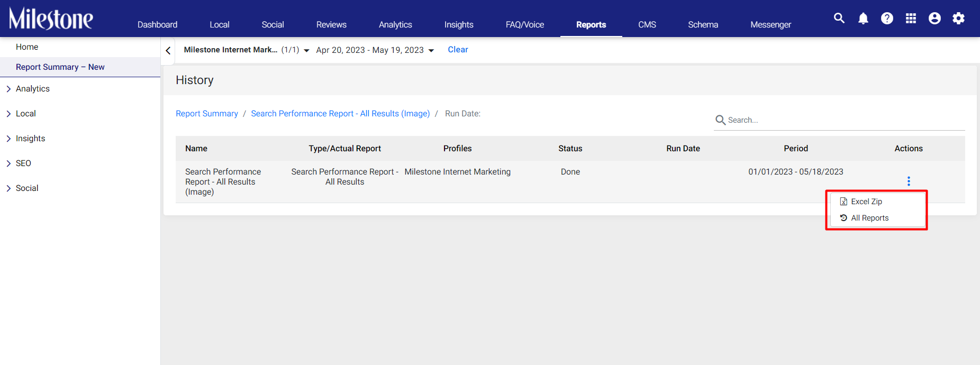Open the settings gear icon
This screenshot has height=365, width=980.
click(958, 19)
